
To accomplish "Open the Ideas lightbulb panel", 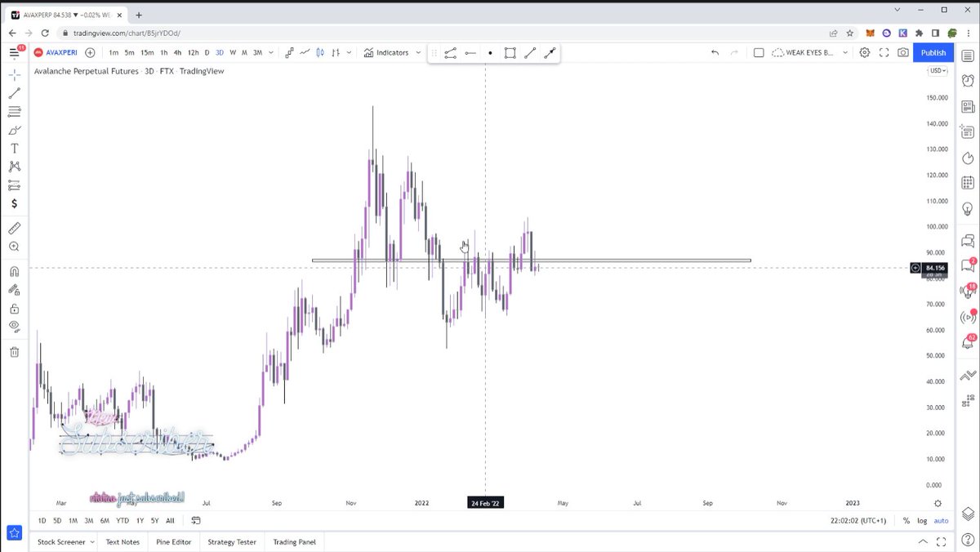I will (968, 209).
